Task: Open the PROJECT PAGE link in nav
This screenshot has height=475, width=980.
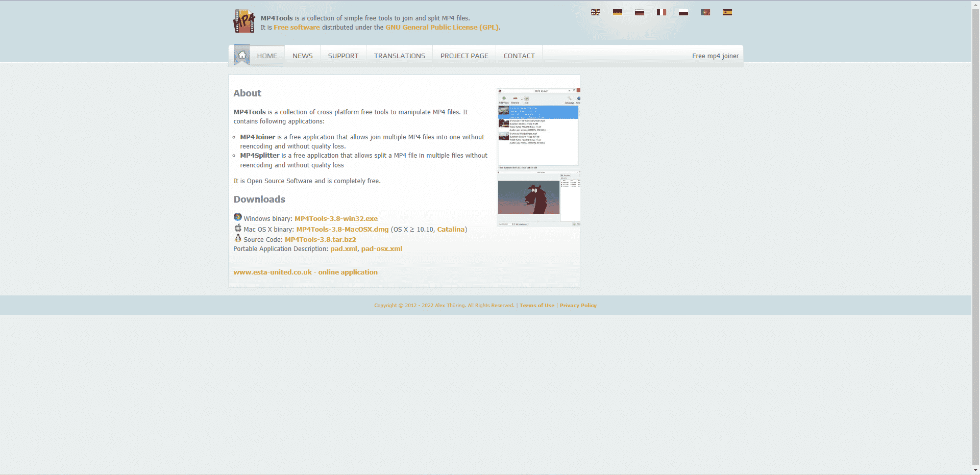Action: [x=464, y=56]
